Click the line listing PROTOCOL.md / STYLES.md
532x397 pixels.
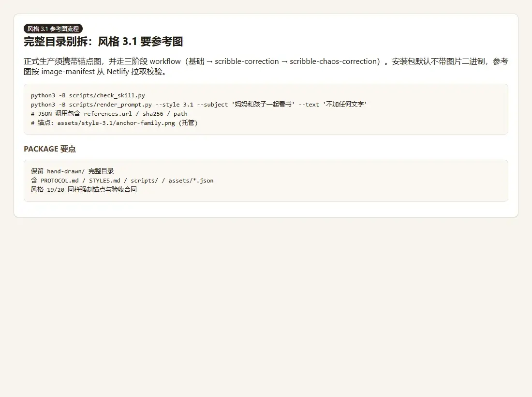pyautogui.click(x=122, y=180)
